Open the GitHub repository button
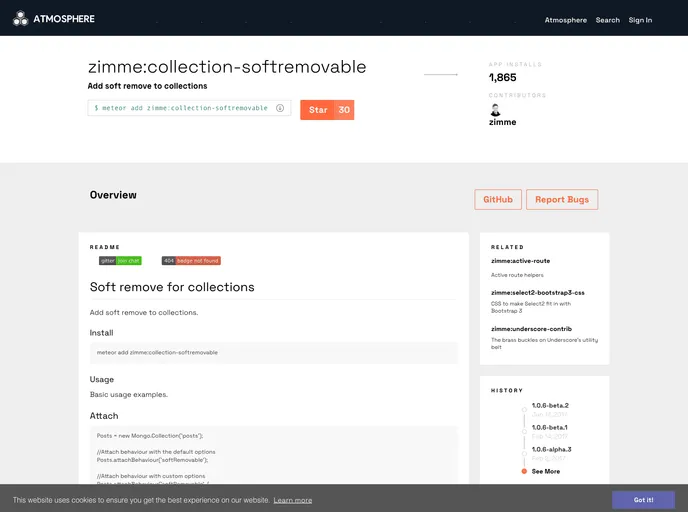Image resolution: width=688 pixels, height=512 pixels. coord(498,200)
